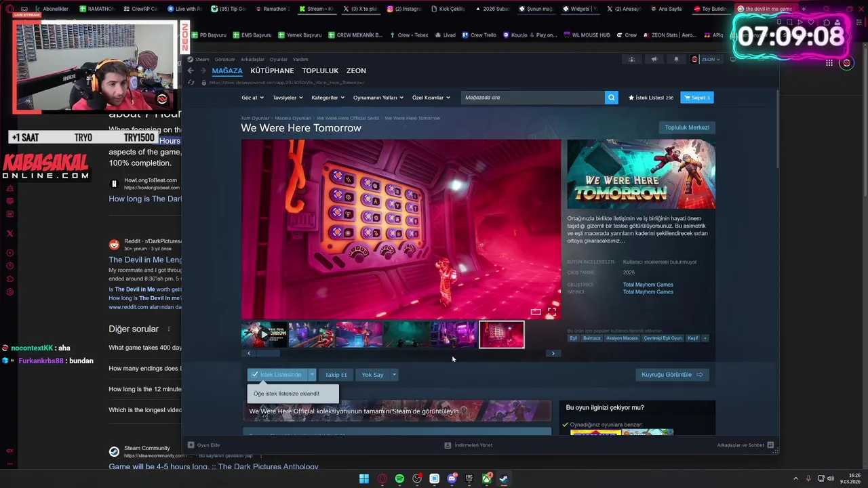This screenshot has width=868, height=488.
Task: Open Opera browser from taskbar
Action: (x=382, y=479)
